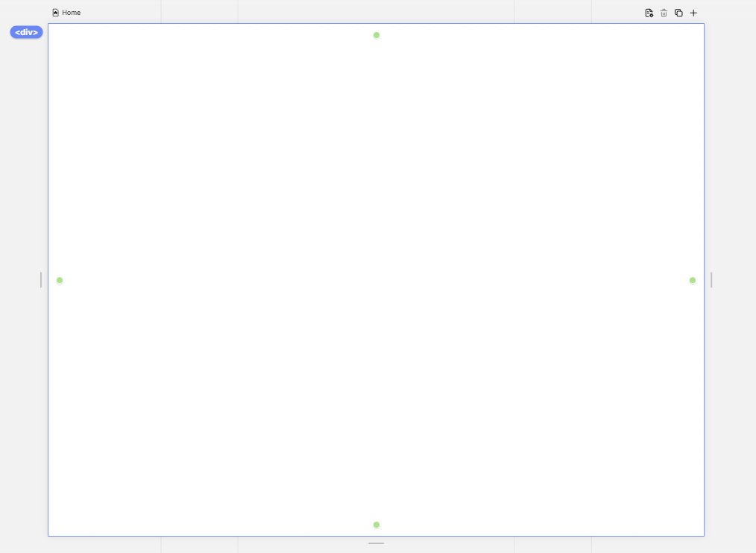The image size is (756, 553).
Task: Click the blue bottom border of the selected div
Action: [x=224, y=536]
